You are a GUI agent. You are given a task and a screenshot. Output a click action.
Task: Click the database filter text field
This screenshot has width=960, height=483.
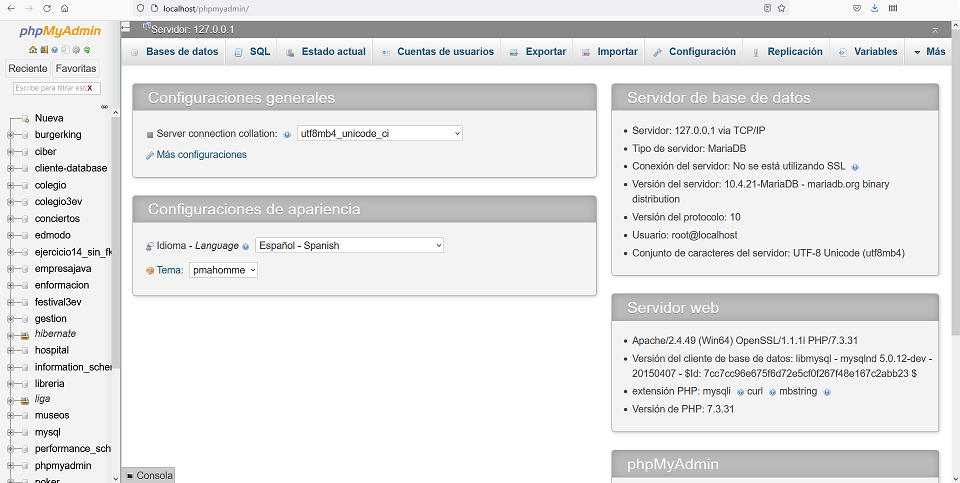[50, 88]
